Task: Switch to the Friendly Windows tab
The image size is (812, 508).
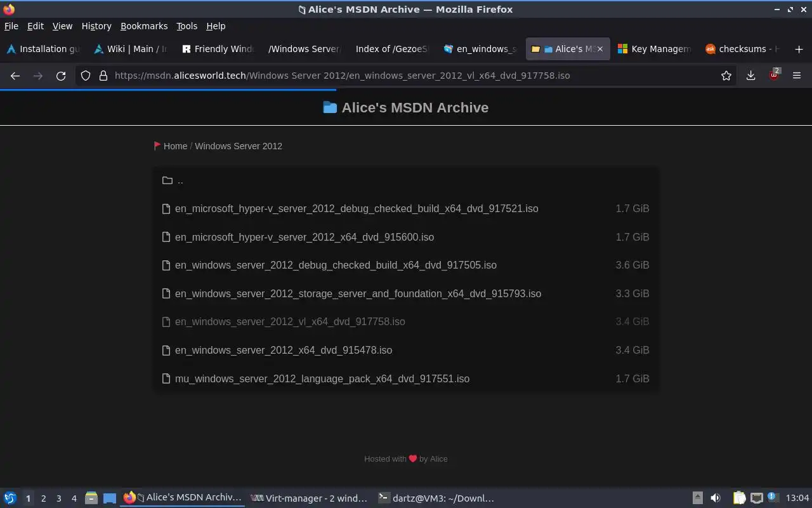Action: (218, 49)
